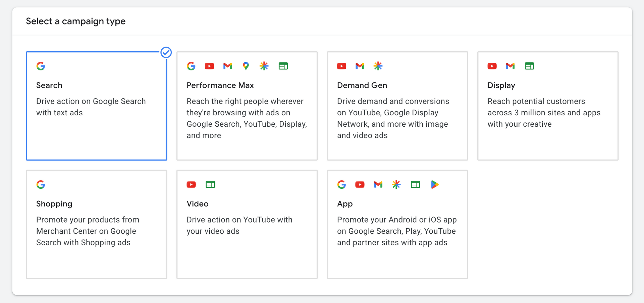
Task: Click the Google Play icon in App card
Action: [x=435, y=184]
